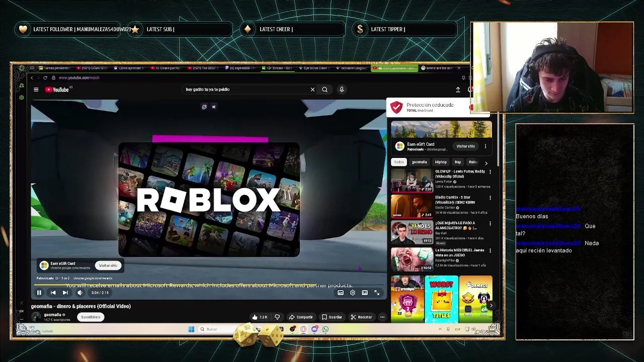
Task: Open more actions three-dot menu below video
Action: coord(382,317)
